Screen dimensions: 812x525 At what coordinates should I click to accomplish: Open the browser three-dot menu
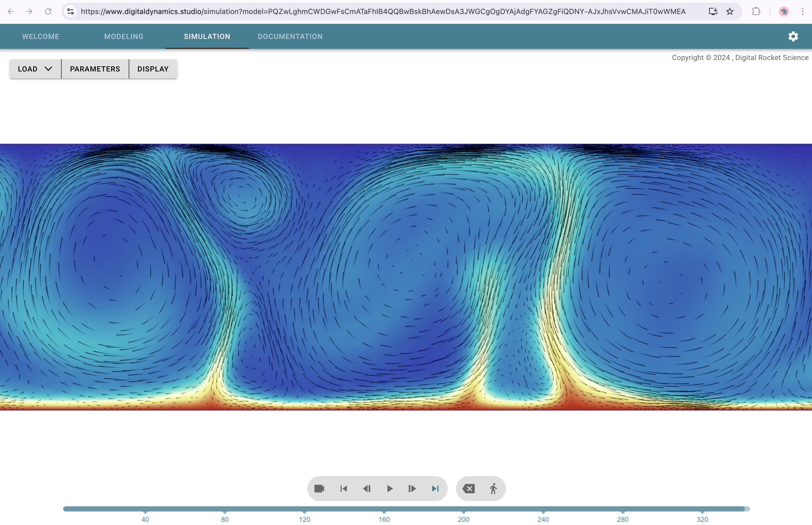click(x=802, y=12)
